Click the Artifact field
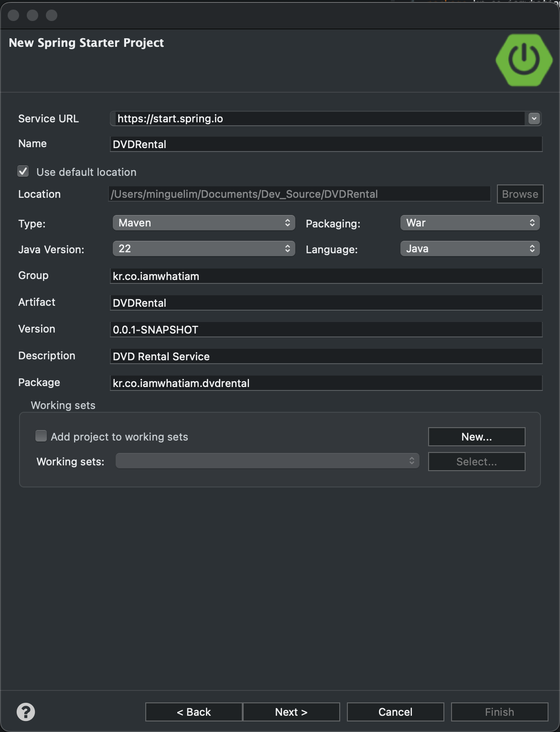The image size is (560, 732). coord(326,303)
